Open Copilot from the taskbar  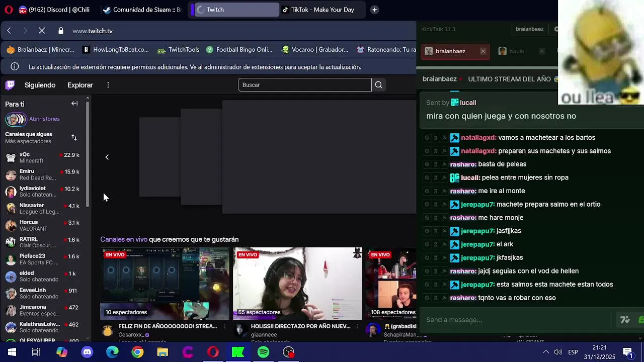click(x=62, y=352)
